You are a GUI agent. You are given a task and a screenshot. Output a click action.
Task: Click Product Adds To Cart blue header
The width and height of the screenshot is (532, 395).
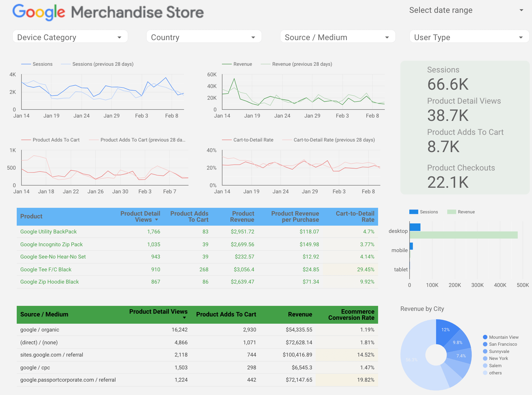189,216
